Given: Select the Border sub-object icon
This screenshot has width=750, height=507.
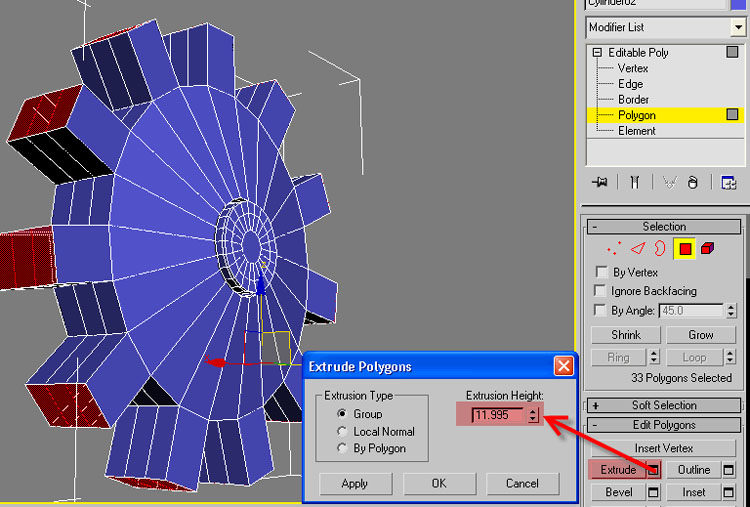Looking at the screenshot, I should (x=660, y=247).
